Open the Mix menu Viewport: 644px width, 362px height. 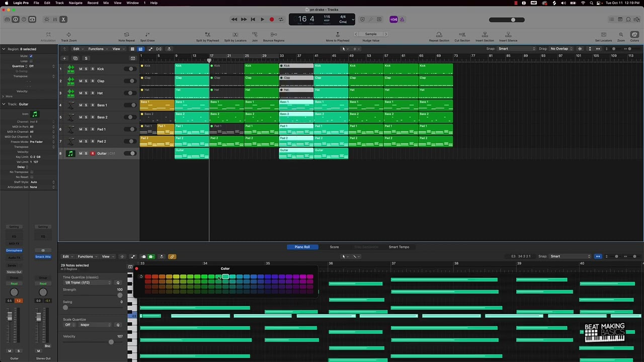[106, 3]
